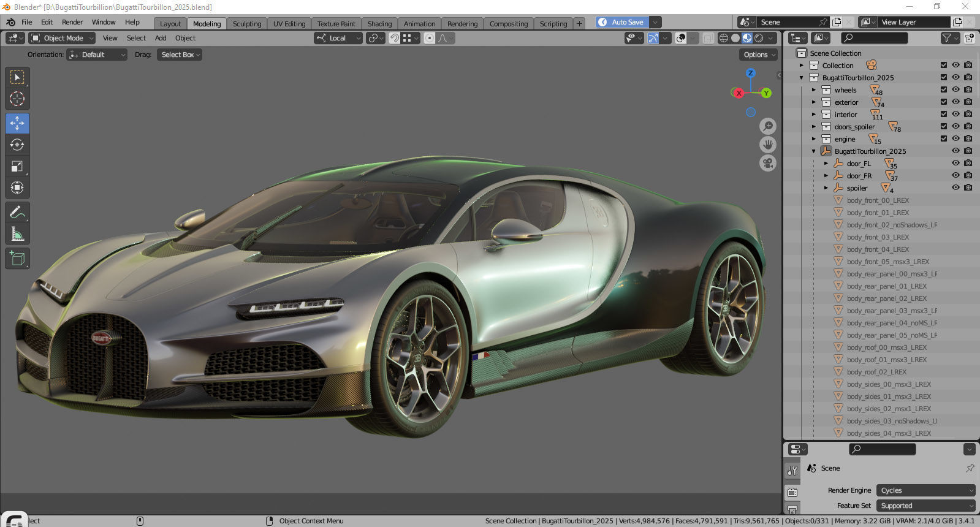Toggle X-ray display in viewport header
This screenshot has height=527, width=980.
[708, 38]
